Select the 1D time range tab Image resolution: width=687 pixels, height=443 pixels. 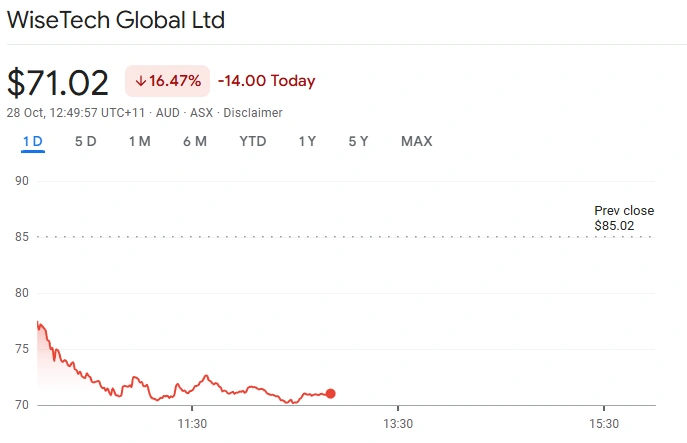pyautogui.click(x=33, y=141)
